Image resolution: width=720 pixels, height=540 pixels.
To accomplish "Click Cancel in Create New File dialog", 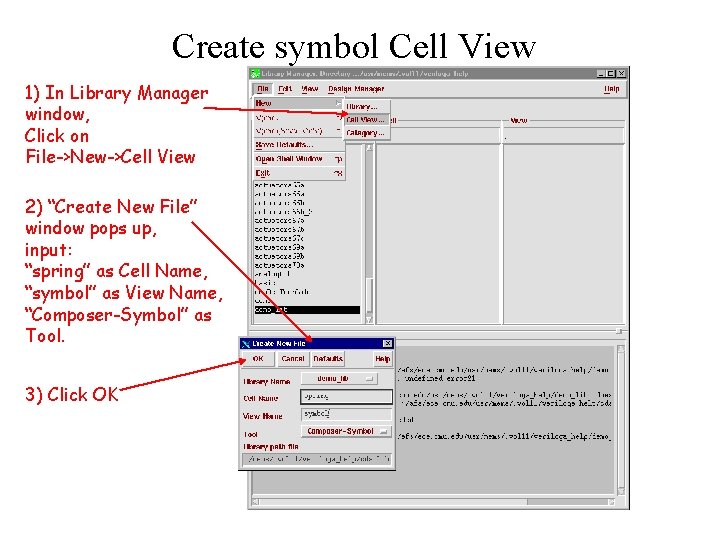I will [x=293, y=359].
